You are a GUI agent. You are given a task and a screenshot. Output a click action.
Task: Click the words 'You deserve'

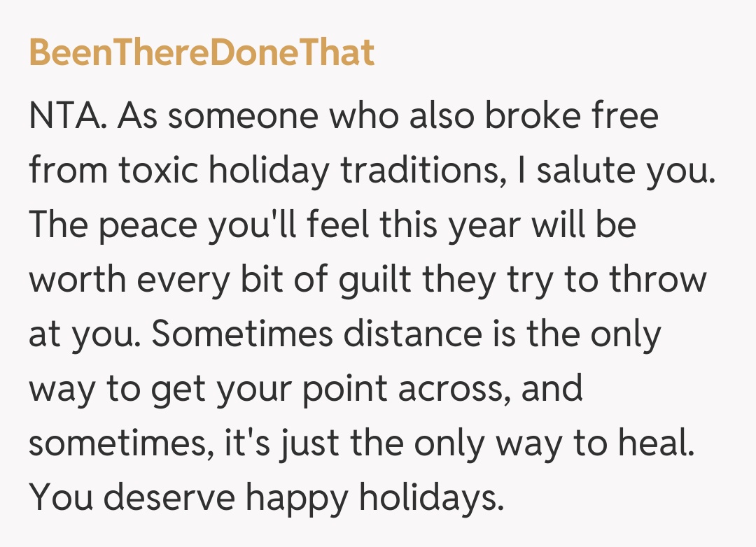pyautogui.click(x=131, y=497)
